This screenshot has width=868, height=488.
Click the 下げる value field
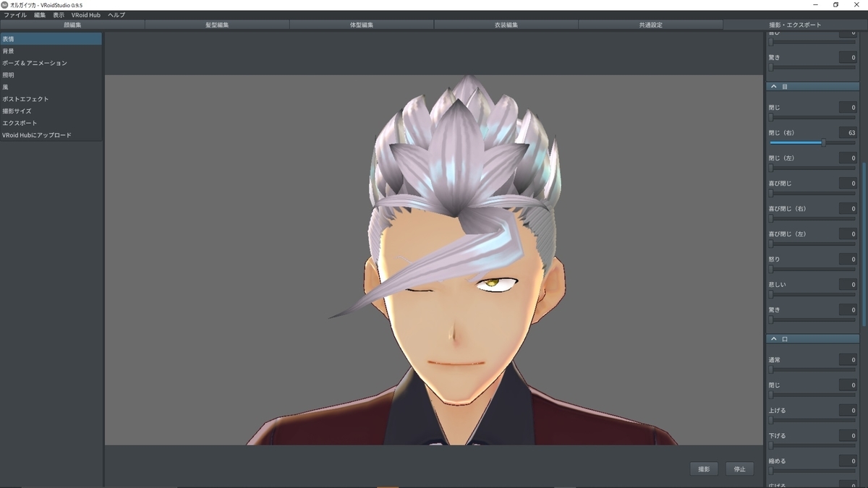click(848, 436)
